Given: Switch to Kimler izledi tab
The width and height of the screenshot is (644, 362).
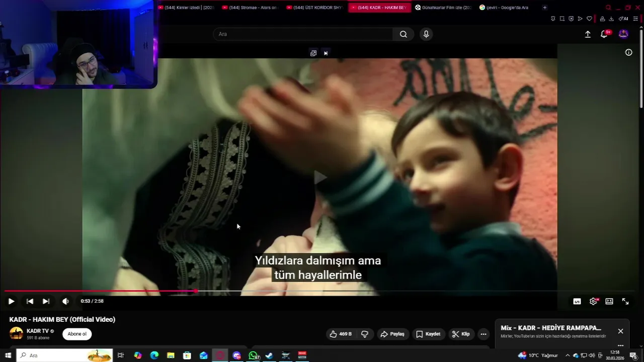Looking at the screenshot, I should pos(186,8).
